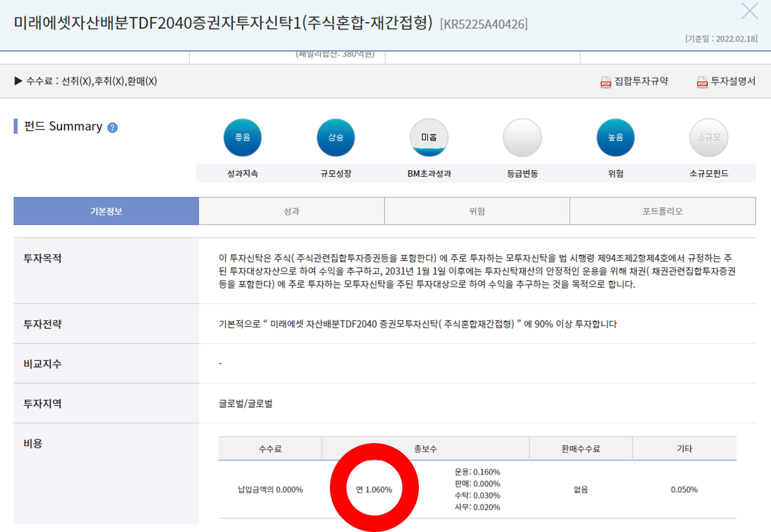The image size is (771, 532).
Task: Click the 높음 위험 circle indicator
Action: [615, 137]
